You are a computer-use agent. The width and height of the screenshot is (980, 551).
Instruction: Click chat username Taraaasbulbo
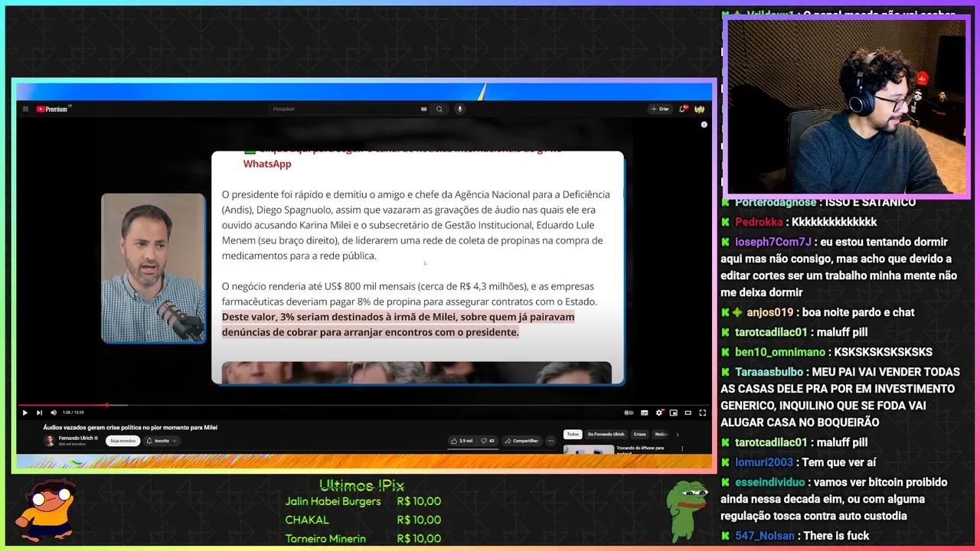769,372
